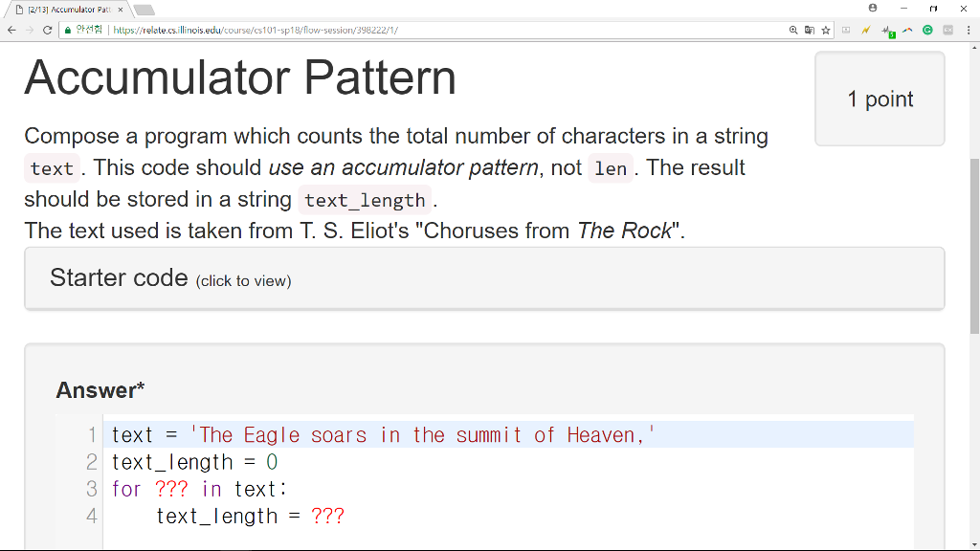Minimize the Chrome window
This screenshot has width=980, height=551.
[903, 8]
